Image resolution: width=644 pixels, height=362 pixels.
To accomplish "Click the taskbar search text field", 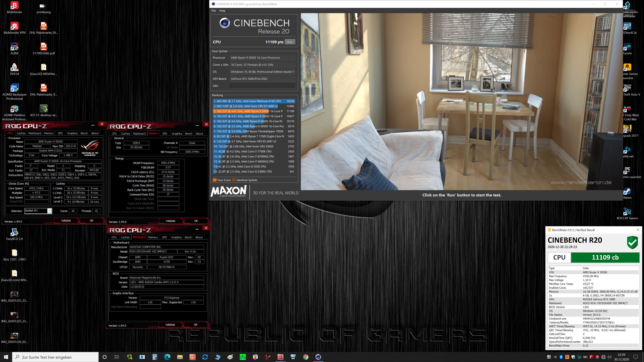I will 56,357.
